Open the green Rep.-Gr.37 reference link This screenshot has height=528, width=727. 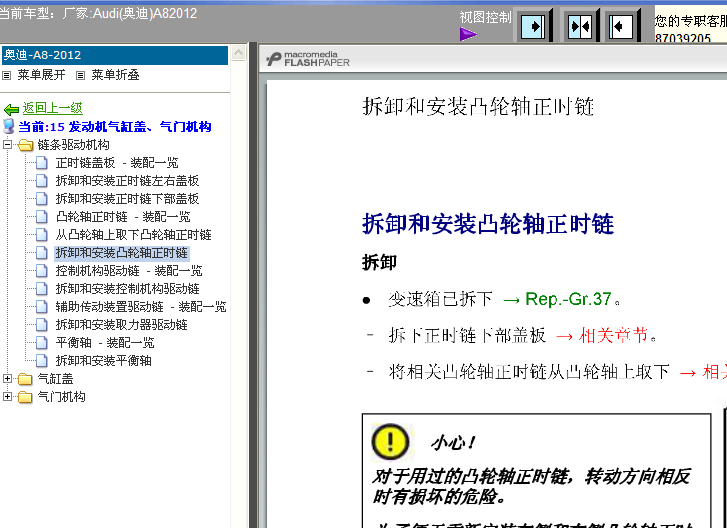[555, 299]
